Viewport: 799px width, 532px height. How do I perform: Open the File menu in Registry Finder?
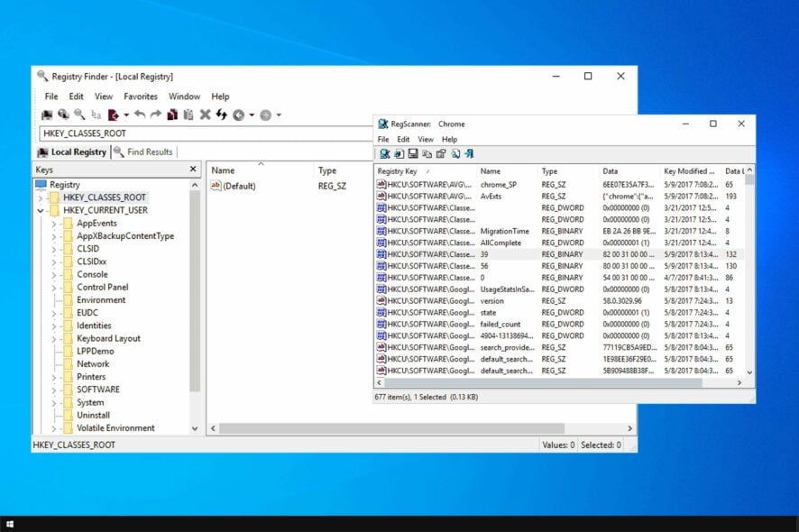tap(51, 96)
